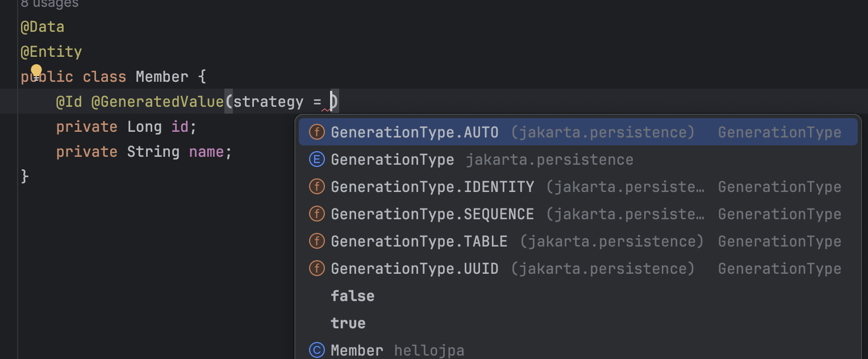Click the 'String' type in name field

click(x=153, y=152)
